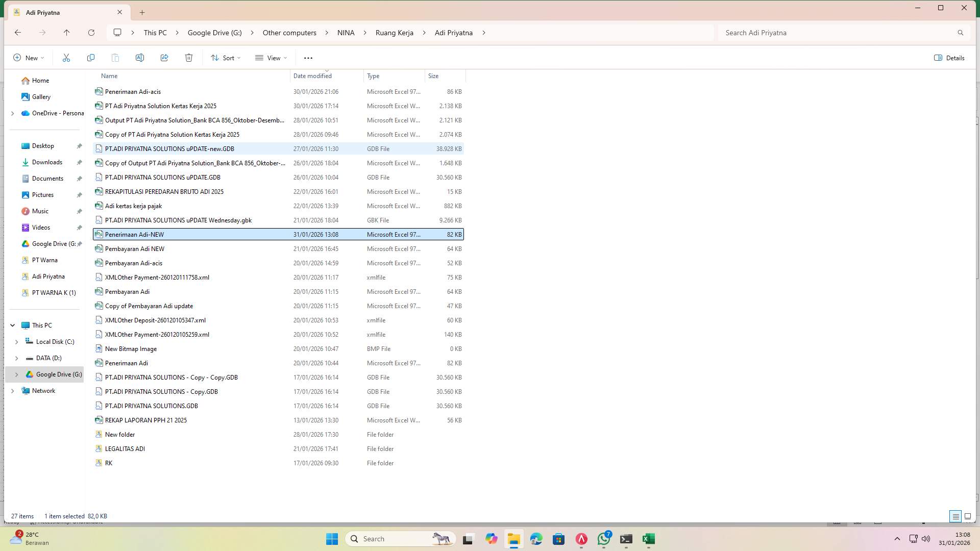Select the Copy tool in the toolbar

coord(91,58)
